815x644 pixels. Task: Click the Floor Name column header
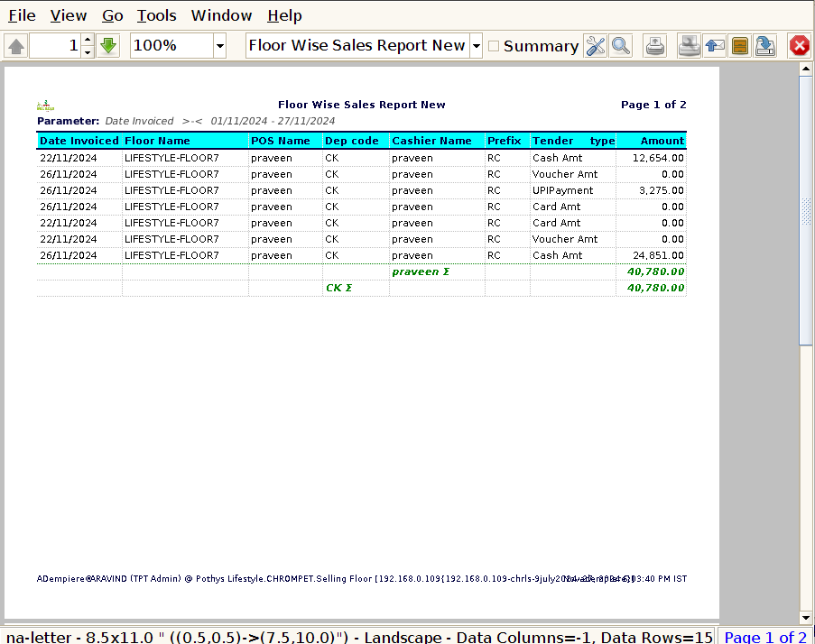point(185,141)
